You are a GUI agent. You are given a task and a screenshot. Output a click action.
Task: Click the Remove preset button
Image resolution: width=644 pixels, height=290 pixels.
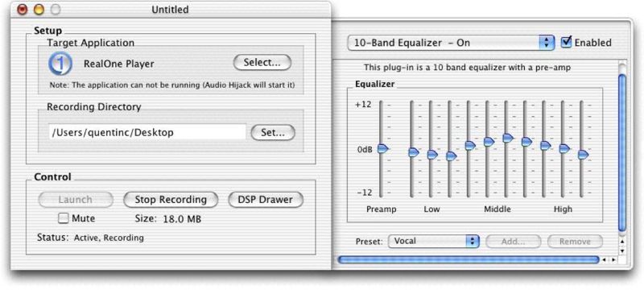pyautogui.click(x=575, y=242)
